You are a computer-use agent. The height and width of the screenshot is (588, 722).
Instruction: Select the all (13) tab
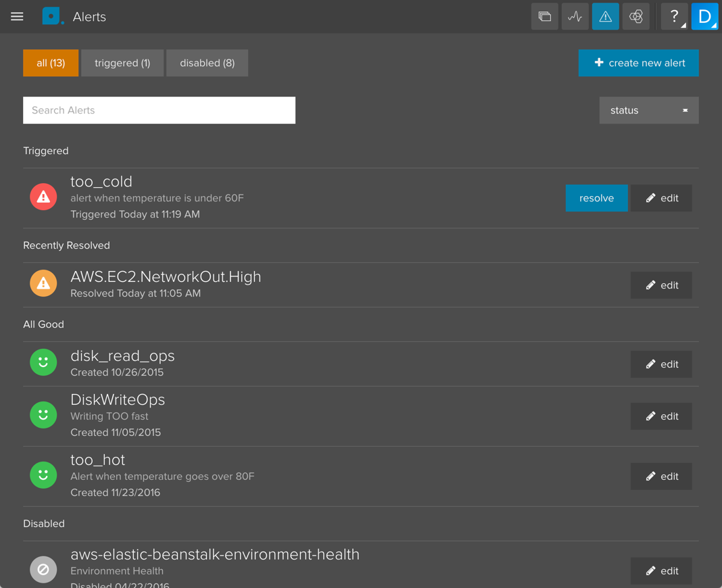coord(51,63)
